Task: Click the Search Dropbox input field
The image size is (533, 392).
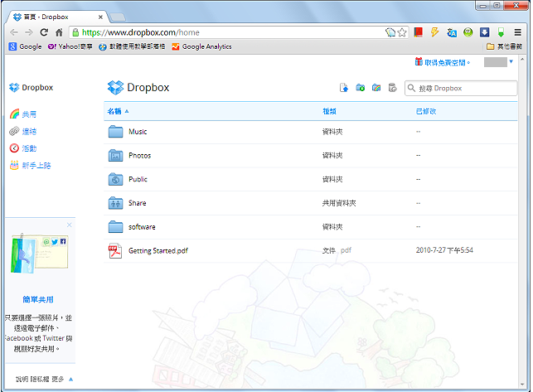Action: [461, 88]
